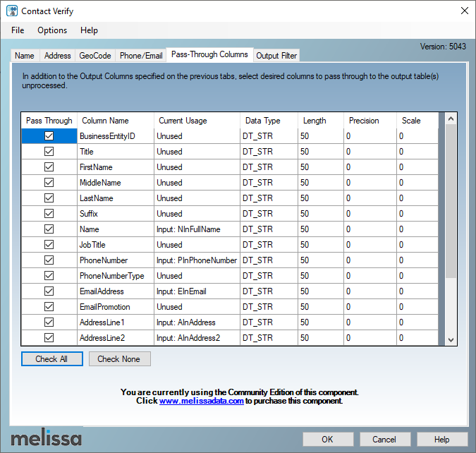This screenshot has height=453, width=476.
Task: Click the vertical scrollbar thumb in the grid
Action: click(x=451, y=201)
